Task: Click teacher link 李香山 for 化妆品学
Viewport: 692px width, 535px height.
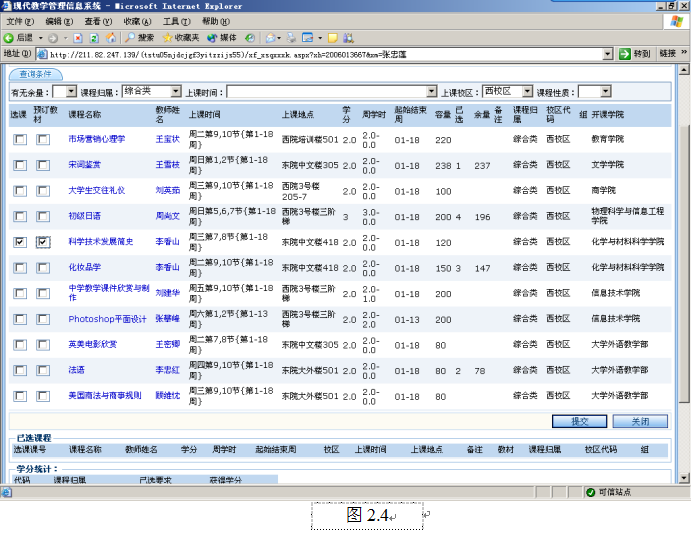Action: pos(167,267)
